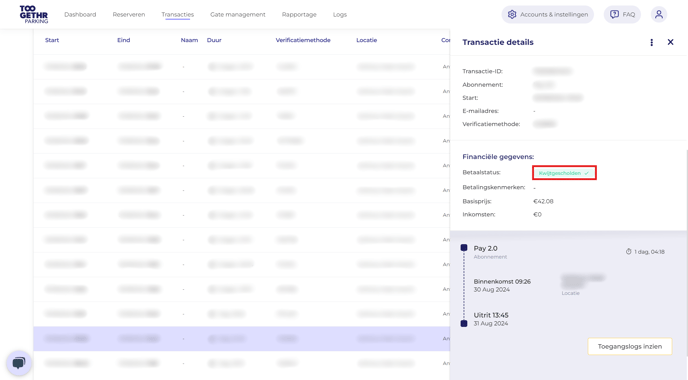This screenshot has height=380, width=688.
Task: Click the Verificatiemethode column header
Action: tap(303, 40)
